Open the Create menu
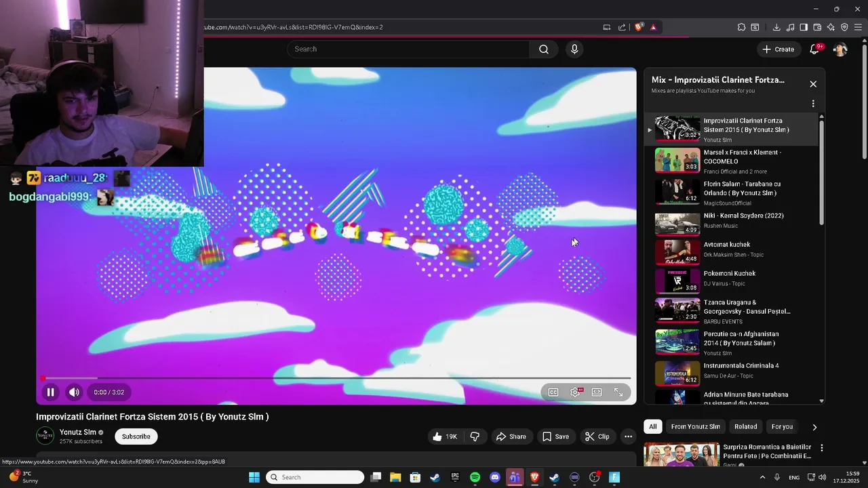The height and width of the screenshot is (488, 868). (x=778, y=49)
